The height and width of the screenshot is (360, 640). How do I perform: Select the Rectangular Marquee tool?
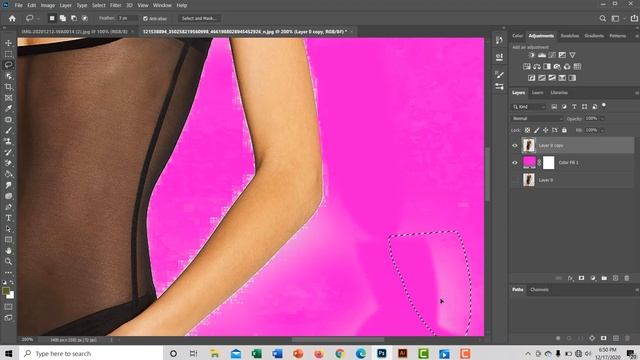(x=8, y=54)
